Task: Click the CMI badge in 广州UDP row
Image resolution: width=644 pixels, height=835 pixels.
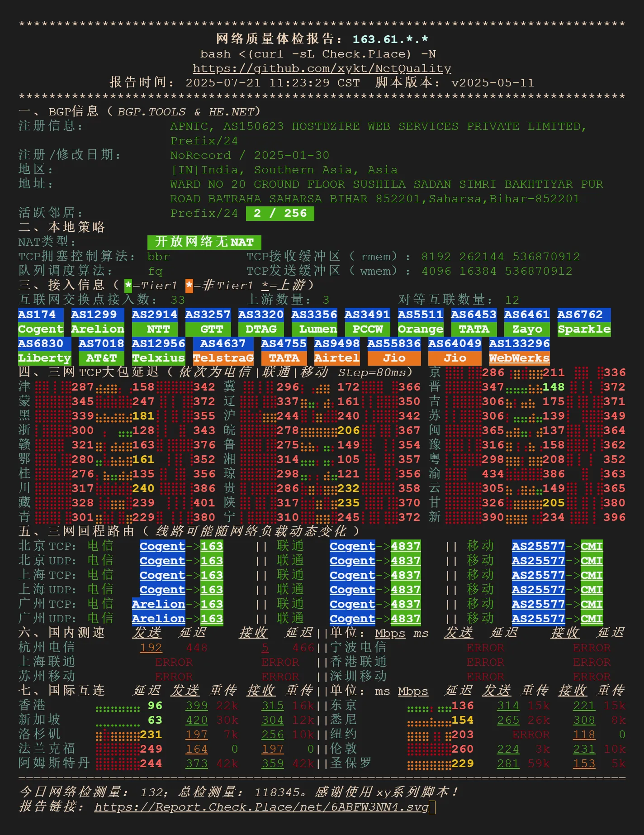Action: pos(592,619)
